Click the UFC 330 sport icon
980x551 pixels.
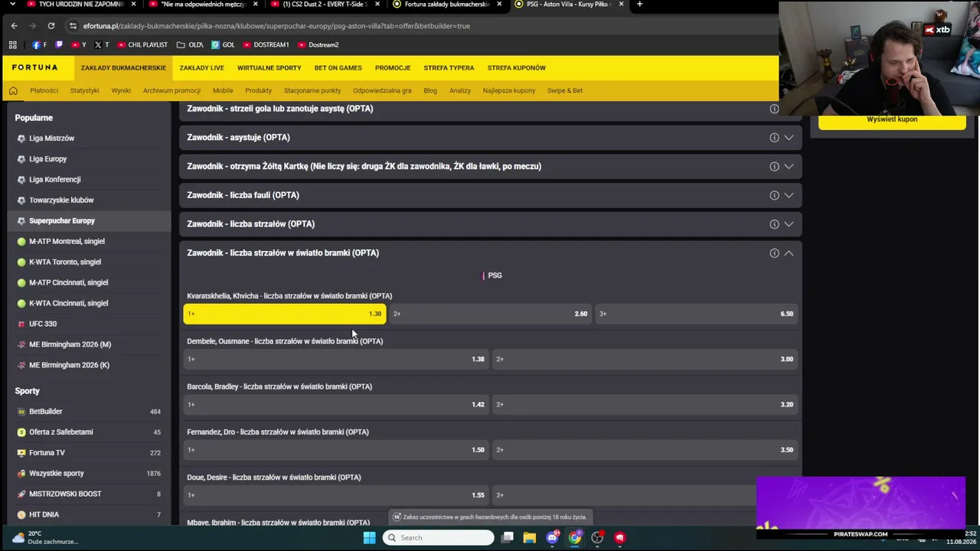click(x=21, y=324)
